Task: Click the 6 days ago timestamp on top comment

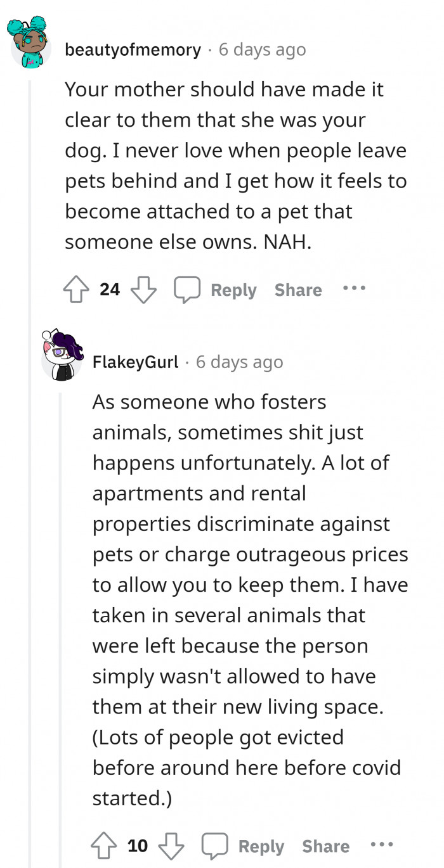Action: click(262, 49)
